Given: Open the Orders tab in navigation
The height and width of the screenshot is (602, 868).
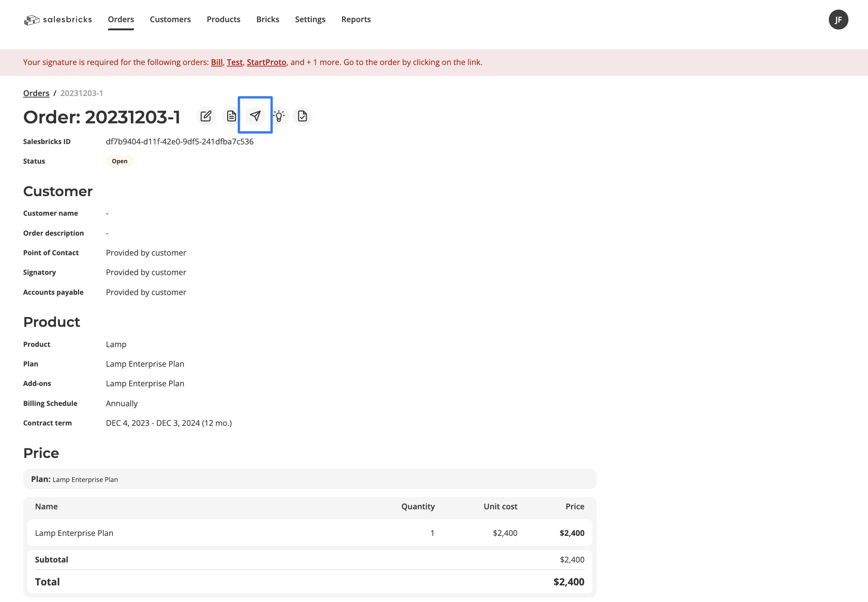Looking at the screenshot, I should click(x=121, y=20).
